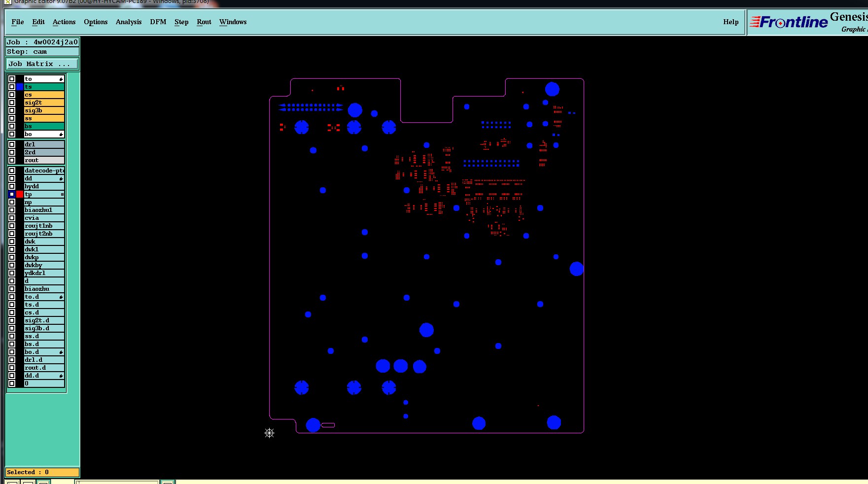Select the 'datecode-pt' layer name
The image size is (868, 484).
44,171
